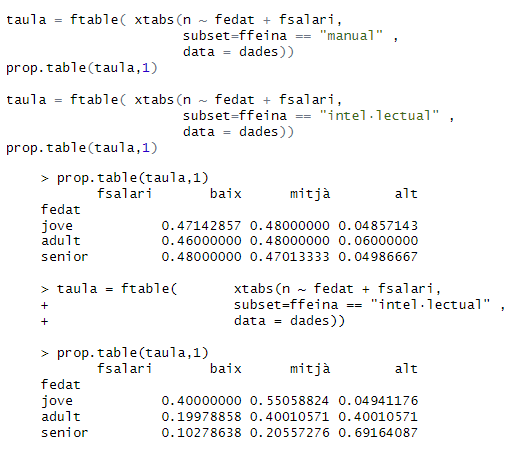Image resolution: width=513 pixels, height=457 pixels.
Task: Click the second "data = dades))" script line
Action: coord(238,132)
